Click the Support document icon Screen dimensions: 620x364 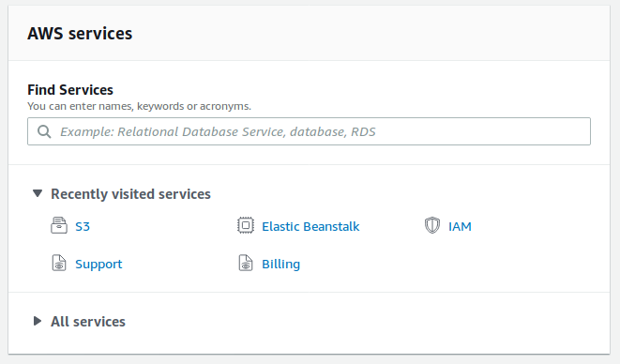click(x=59, y=263)
